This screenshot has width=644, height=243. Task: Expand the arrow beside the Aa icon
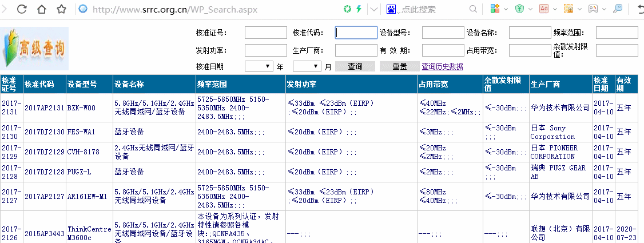tap(555, 9)
